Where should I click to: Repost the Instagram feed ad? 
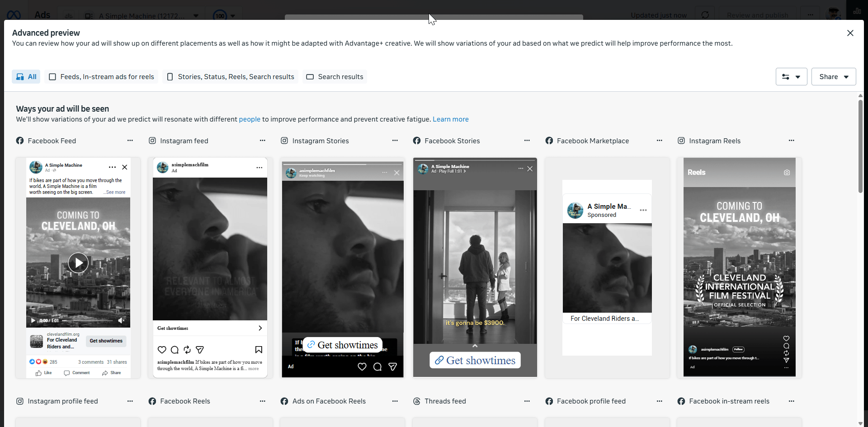click(x=187, y=350)
